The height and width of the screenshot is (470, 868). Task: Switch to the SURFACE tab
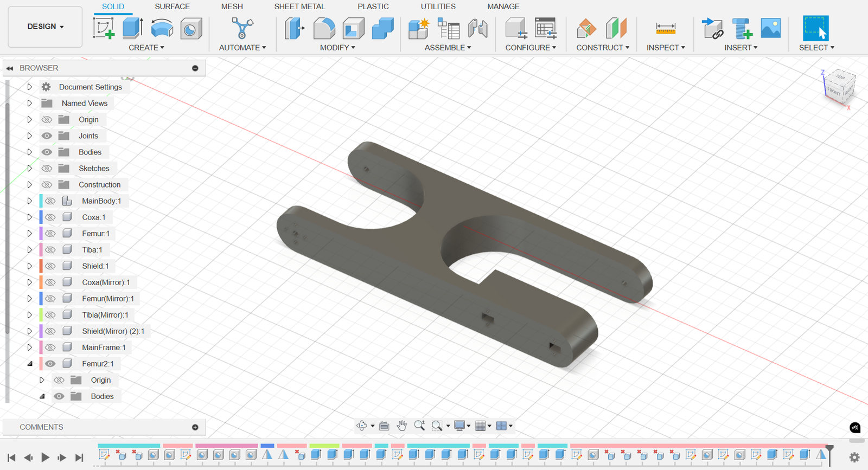tap(172, 7)
